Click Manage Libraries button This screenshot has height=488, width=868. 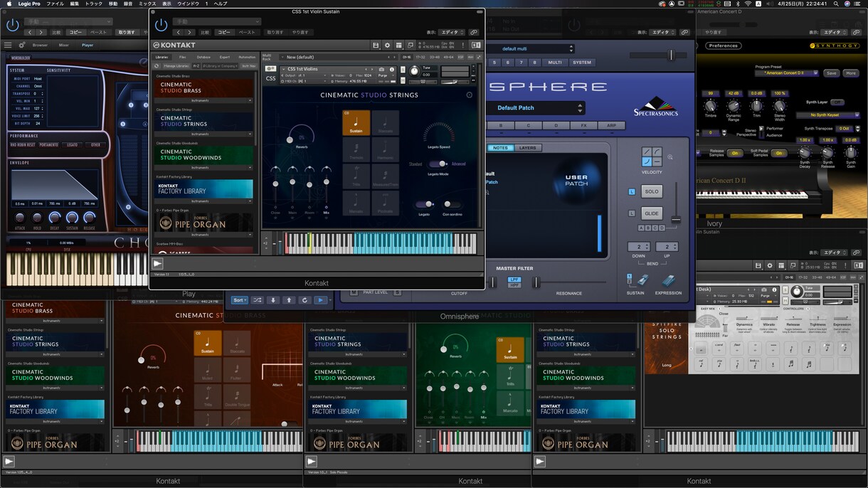tap(176, 65)
